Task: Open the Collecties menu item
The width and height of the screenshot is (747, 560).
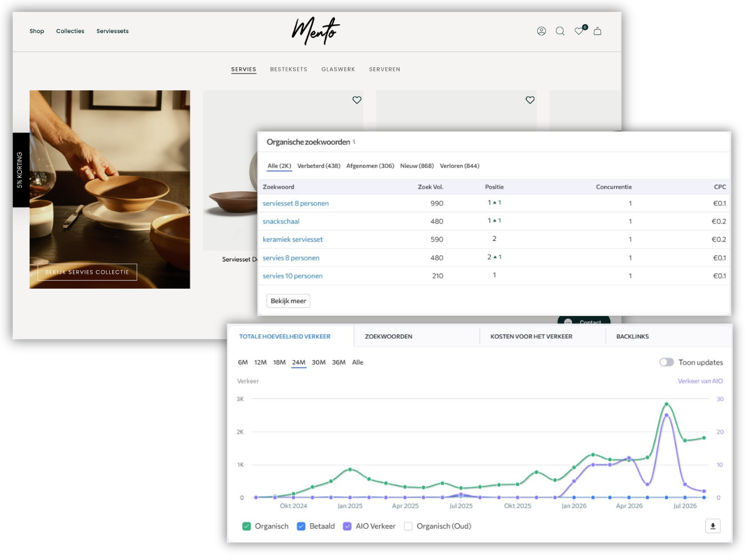Action: (70, 31)
